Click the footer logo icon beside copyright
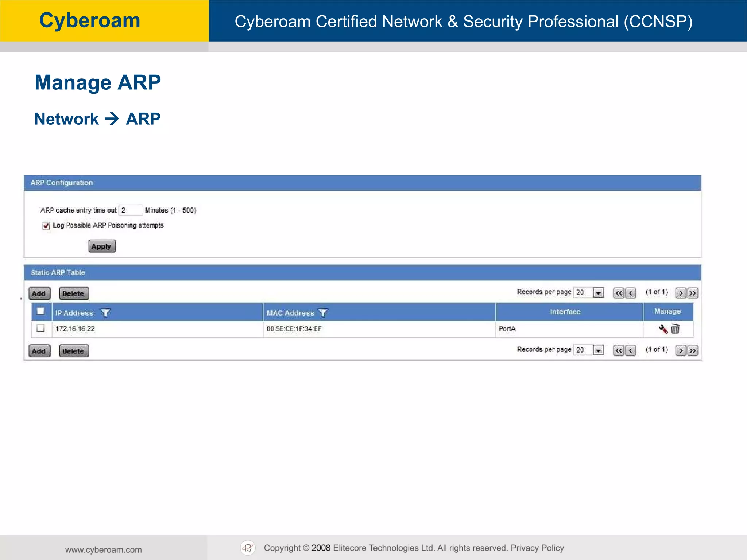The width and height of the screenshot is (747, 560). (248, 548)
